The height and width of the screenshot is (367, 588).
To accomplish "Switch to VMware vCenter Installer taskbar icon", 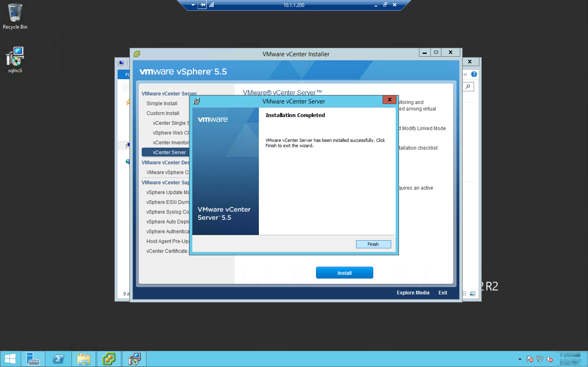I will tap(109, 359).
